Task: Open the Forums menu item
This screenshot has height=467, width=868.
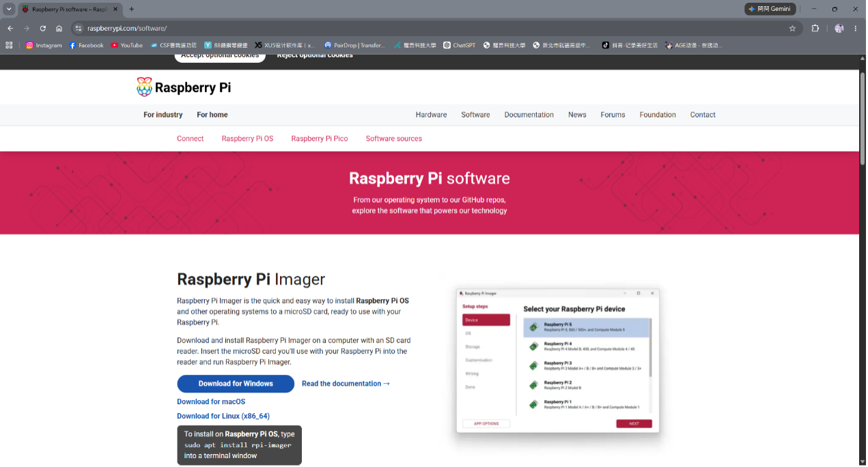Action: (x=613, y=115)
